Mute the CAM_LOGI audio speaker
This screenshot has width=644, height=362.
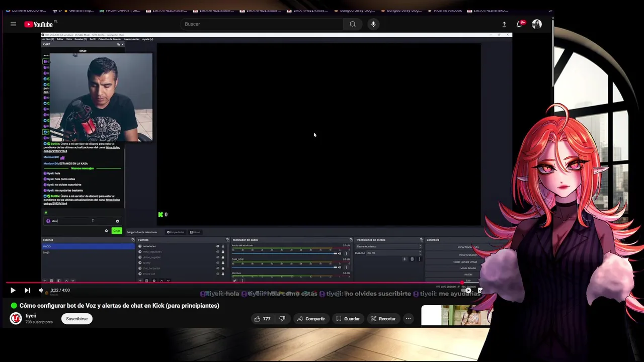click(340, 267)
